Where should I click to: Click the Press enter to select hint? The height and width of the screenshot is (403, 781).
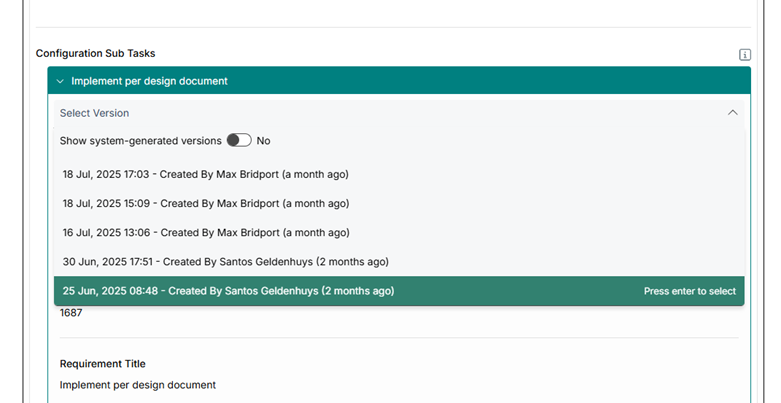click(689, 291)
